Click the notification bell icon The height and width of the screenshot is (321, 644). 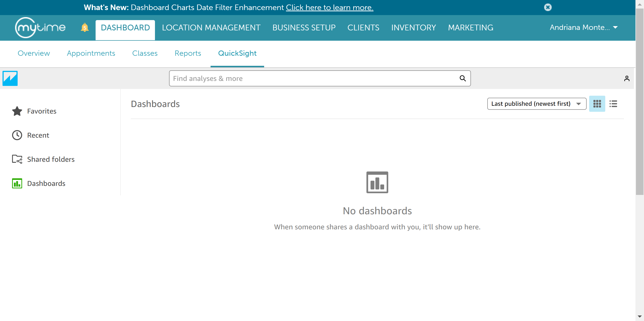click(x=85, y=27)
